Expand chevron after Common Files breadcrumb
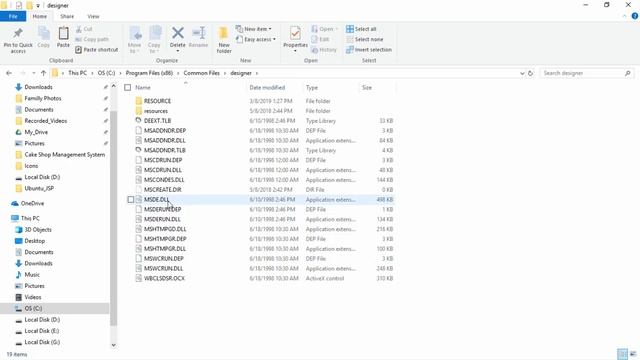This screenshot has height=360, width=640. (x=225, y=73)
